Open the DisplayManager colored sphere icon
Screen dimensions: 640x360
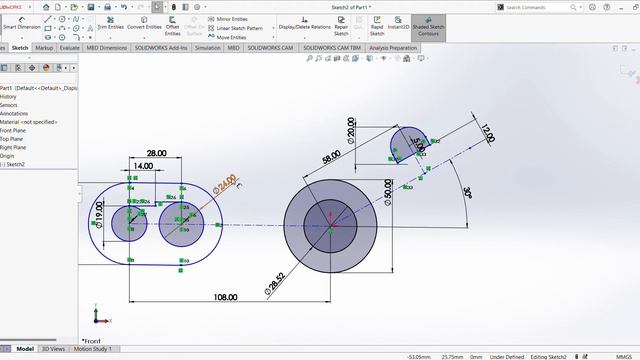(46, 68)
